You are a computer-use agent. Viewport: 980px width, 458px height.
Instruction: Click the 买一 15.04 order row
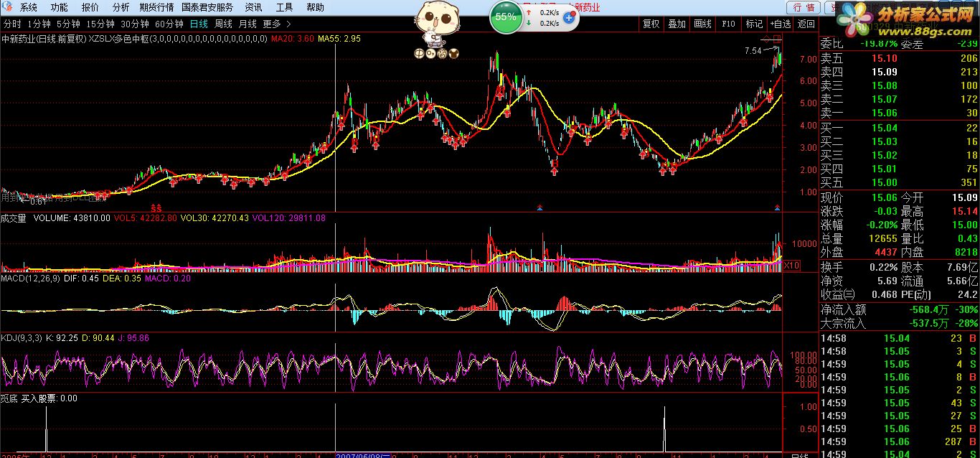[900, 128]
